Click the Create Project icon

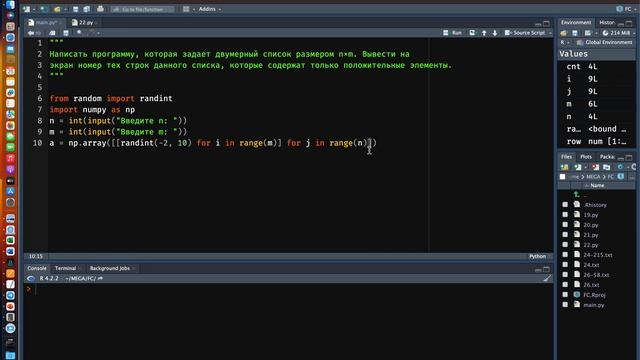tap(44, 9)
